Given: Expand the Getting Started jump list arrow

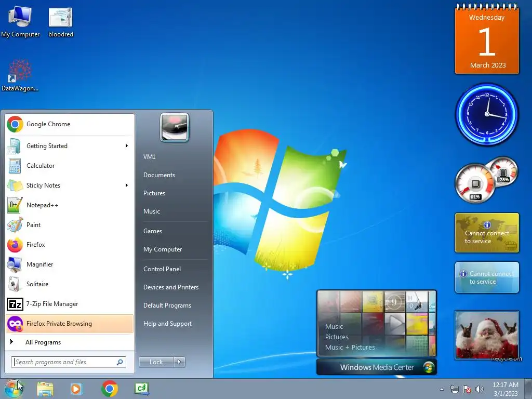Looking at the screenshot, I should (127, 146).
